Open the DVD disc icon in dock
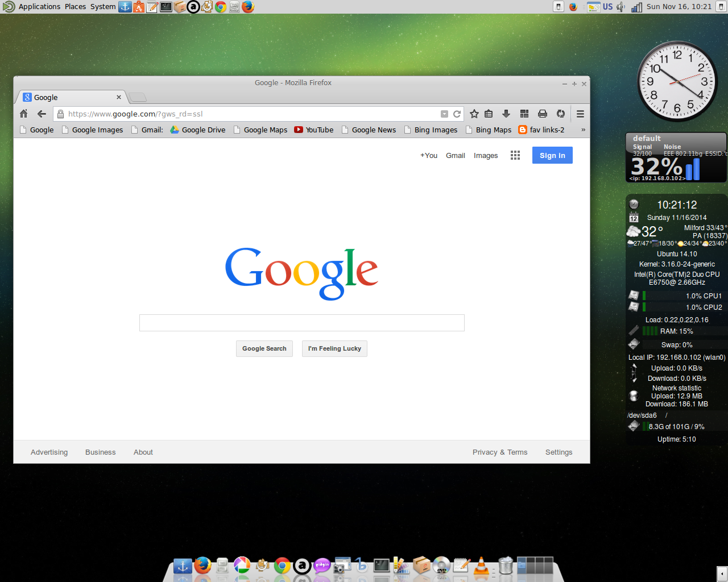The image size is (728, 582). (x=441, y=565)
